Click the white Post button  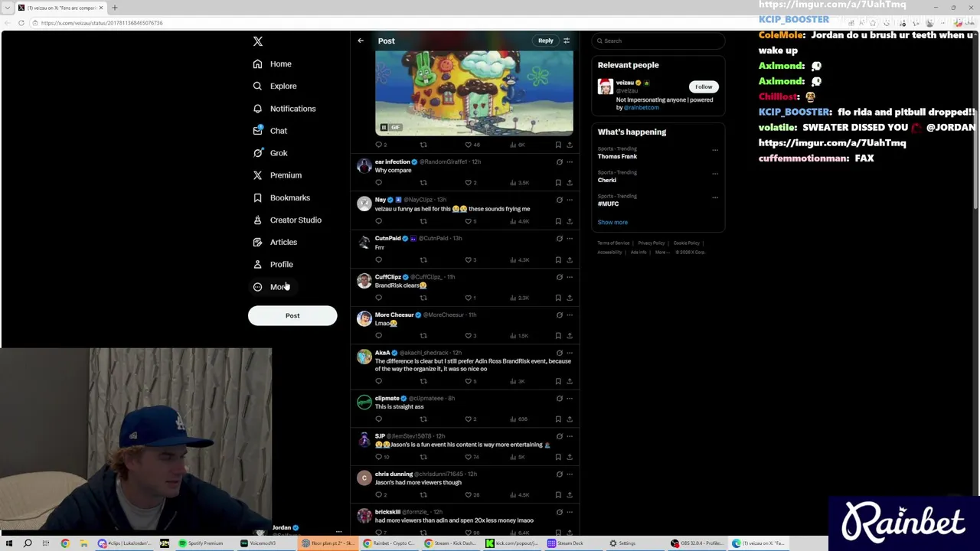(x=292, y=315)
